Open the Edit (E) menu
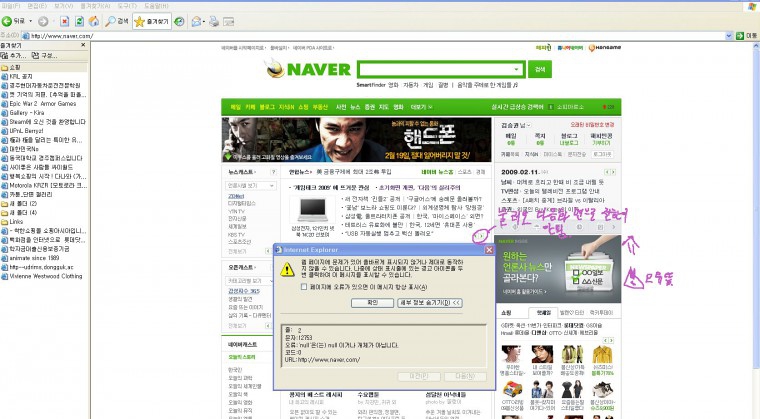Image resolution: width=760 pixels, height=419 pixels. tap(37, 6)
